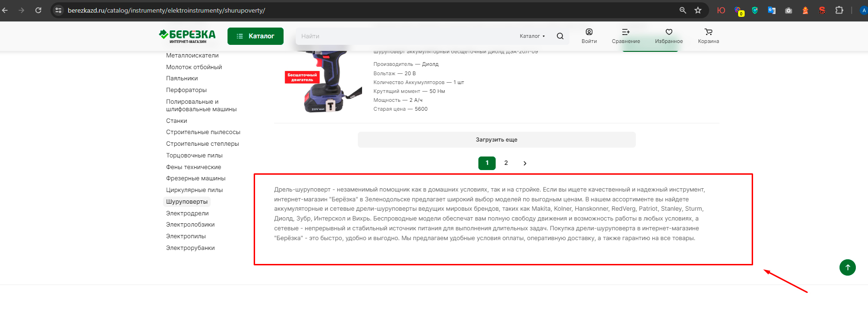Click Крутящий момент — 50 Нм text
This screenshot has width=868, height=313.
409,92
